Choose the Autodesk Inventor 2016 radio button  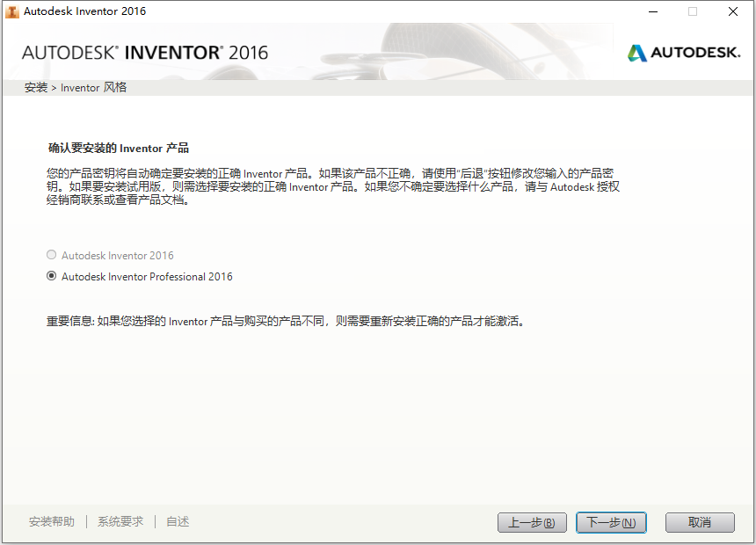[51, 255]
